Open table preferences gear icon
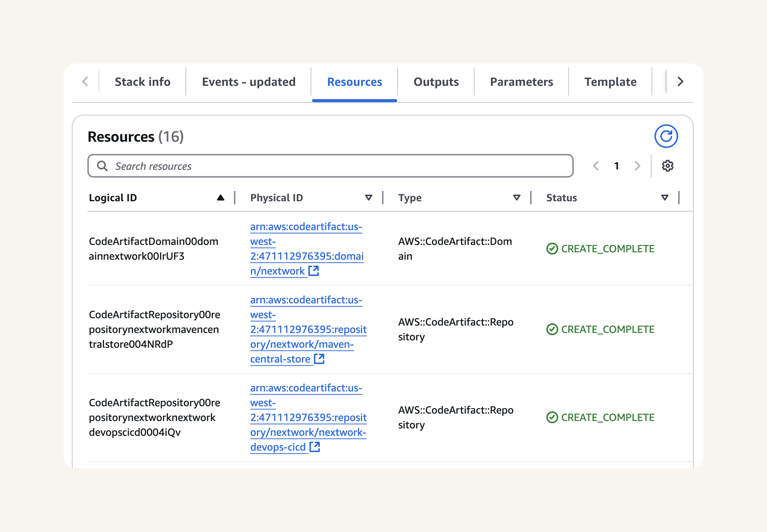Screen dimensions: 767x532 point(668,166)
